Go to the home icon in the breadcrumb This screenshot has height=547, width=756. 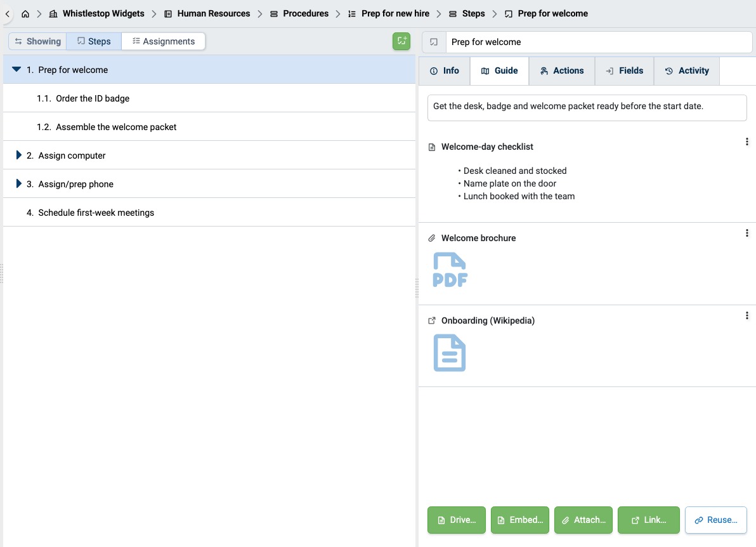(25, 14)
